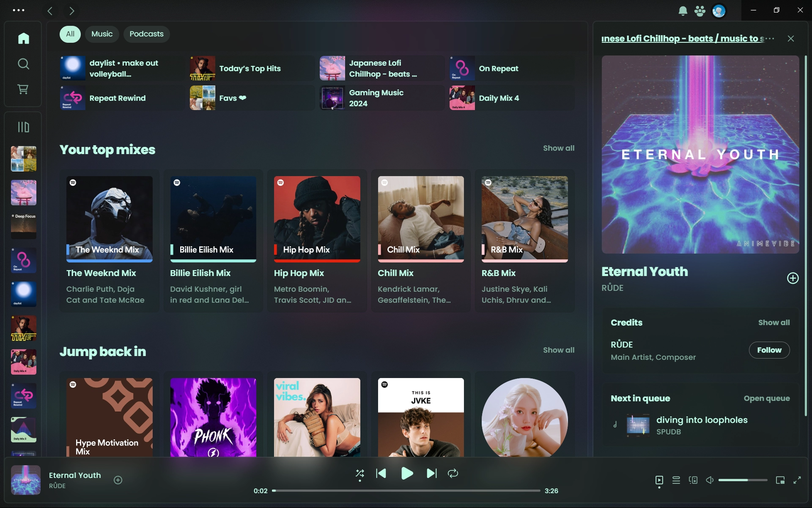Click the fullscreen expand icon
This screenshot has height=508, width=812.
tap(797, 480)
